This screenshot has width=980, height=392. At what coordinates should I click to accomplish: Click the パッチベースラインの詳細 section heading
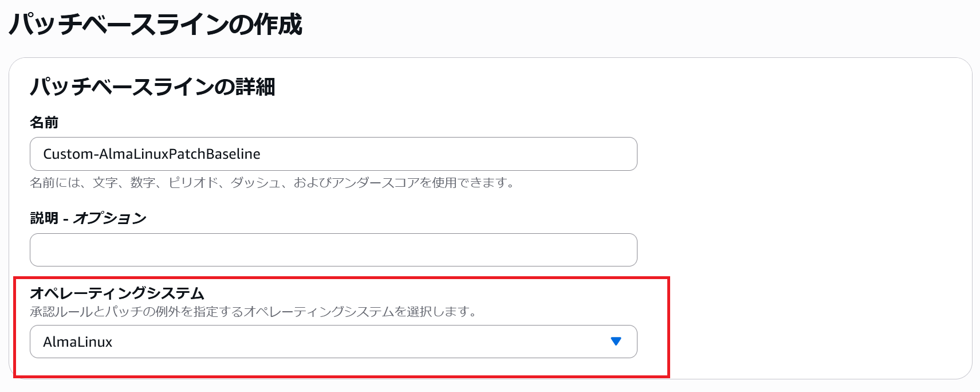(x=152, y=87)
